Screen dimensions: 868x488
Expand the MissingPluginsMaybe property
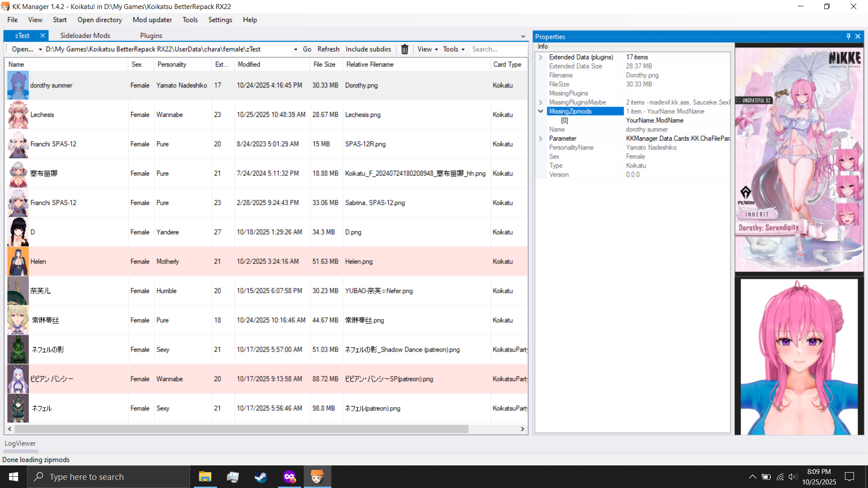(x=541, y=103)
